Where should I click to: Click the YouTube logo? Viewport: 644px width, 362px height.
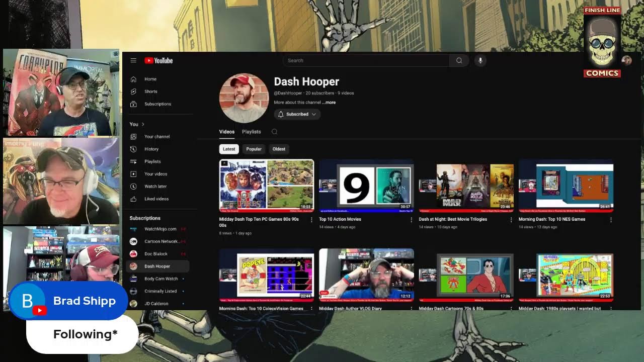[x=158, y=60]
